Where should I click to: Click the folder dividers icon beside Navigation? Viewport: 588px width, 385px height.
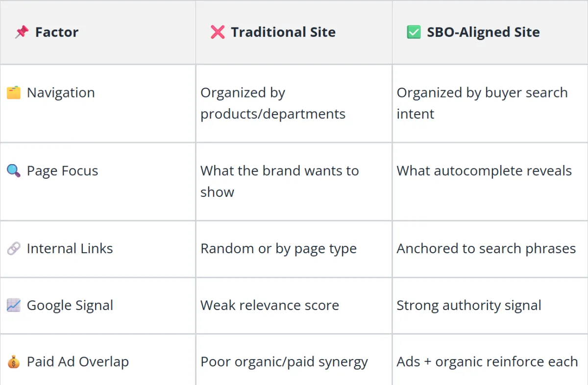(x=14, y=93)
